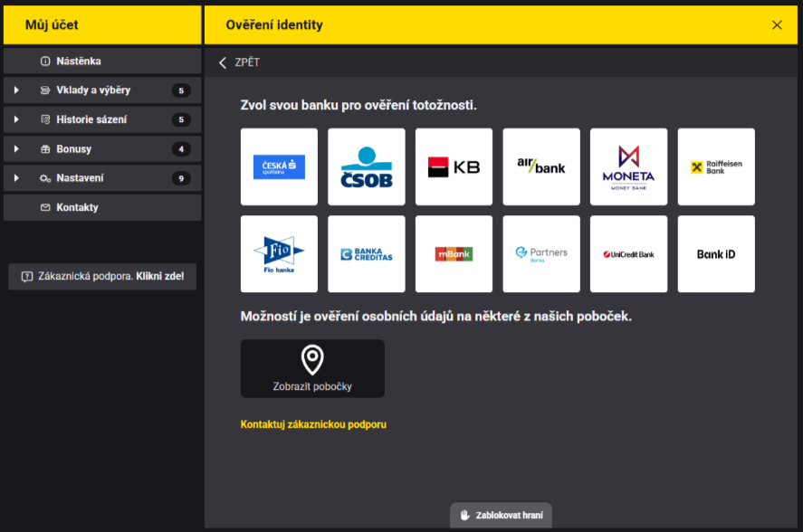This screenshot has height=532, width=803.
Task: Select Fio banka logo
Action: (x=279, y=254)
